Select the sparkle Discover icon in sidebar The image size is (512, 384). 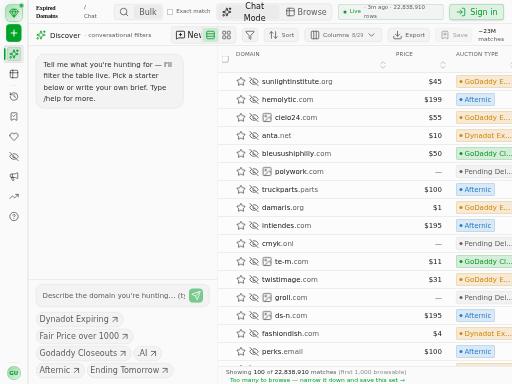click(x=14, y=54)
